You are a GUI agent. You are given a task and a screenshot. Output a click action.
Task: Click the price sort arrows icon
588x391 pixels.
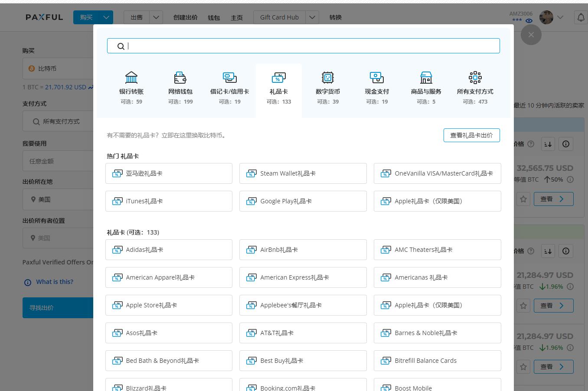(548, 144)
